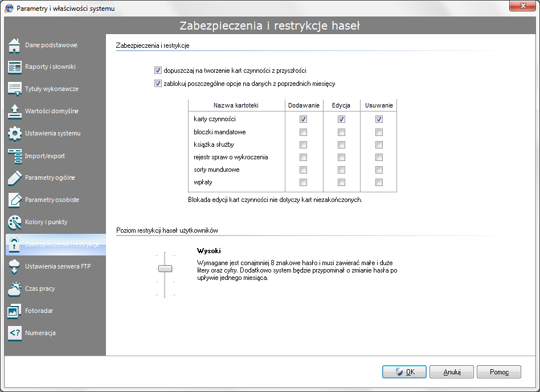Click the Numeracja icon in sidebar
540x392 pixels.
pyautogui.click(x=15, y=333)
